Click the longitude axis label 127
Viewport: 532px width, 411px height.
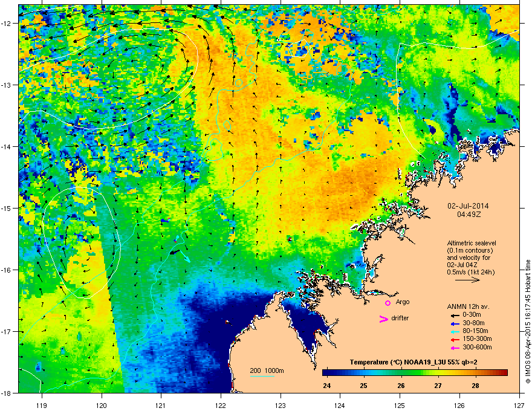tap(519, 405)
